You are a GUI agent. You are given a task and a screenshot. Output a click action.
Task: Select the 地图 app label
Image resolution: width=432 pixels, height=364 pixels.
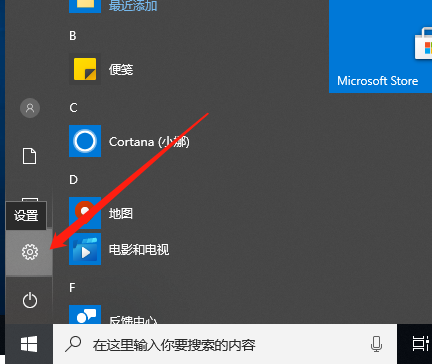(x=121, y=213)
